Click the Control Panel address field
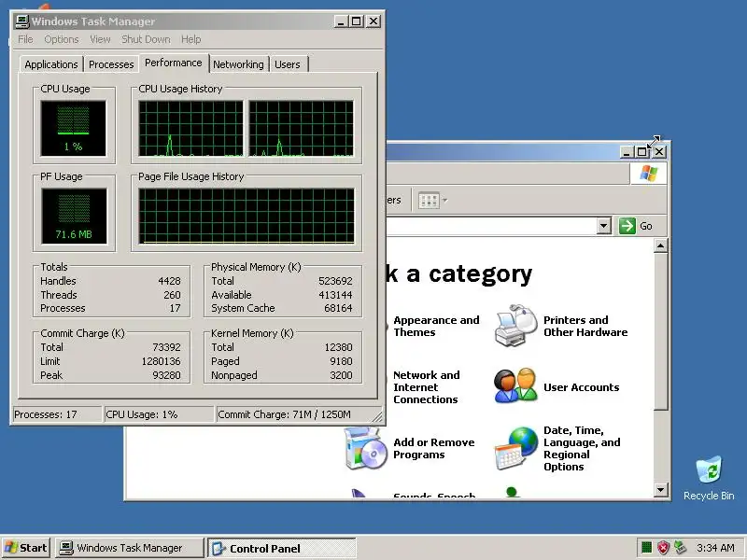The width and height of the screenshot is (747, 560). tap(491, 226)
